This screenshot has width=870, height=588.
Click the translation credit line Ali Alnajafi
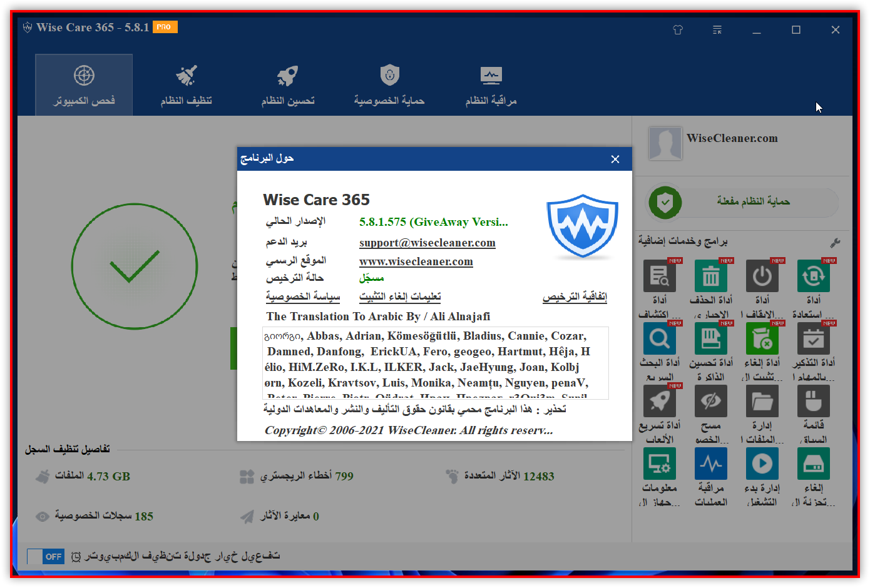[x=378, y=317]
